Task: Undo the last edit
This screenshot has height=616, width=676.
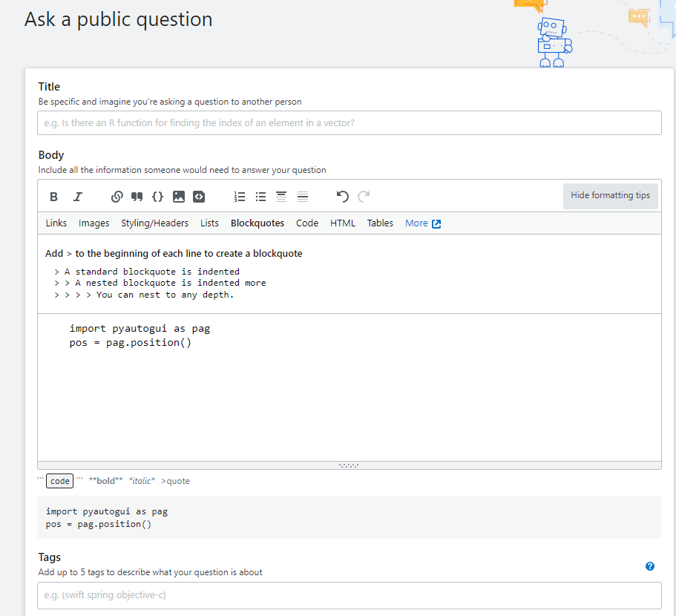Action: tap(342, 197)
